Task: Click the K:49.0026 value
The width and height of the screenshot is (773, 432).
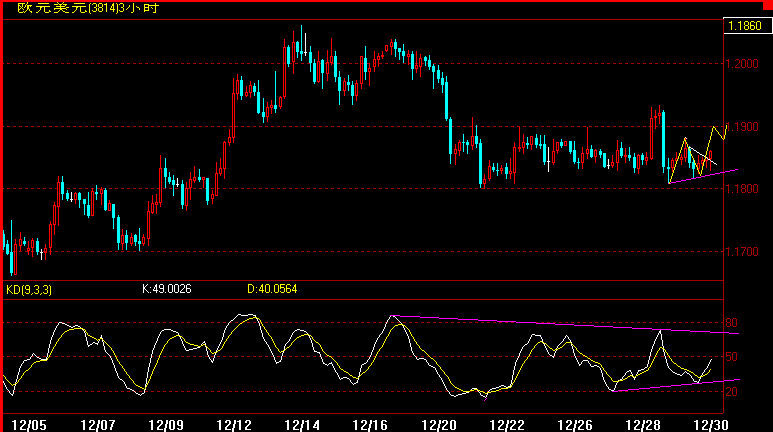Action: pos(167,289)
